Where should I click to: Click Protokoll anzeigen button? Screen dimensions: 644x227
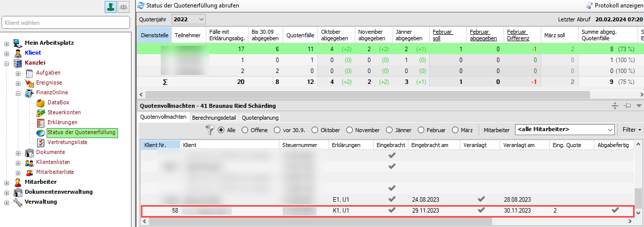point(614,6)
